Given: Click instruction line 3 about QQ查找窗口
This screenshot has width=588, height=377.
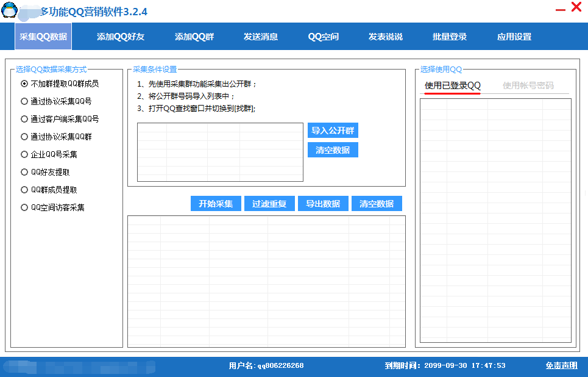Looking at the screenshot, I should 196,109.
